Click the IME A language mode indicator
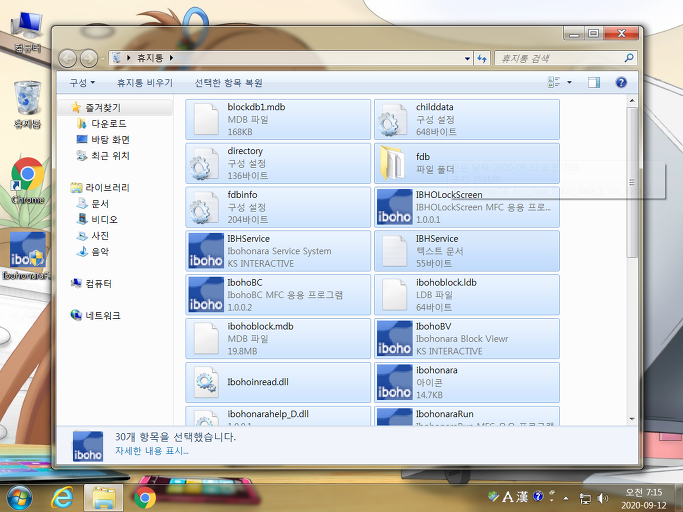This screenshot has height=512, width=683. 507,497
